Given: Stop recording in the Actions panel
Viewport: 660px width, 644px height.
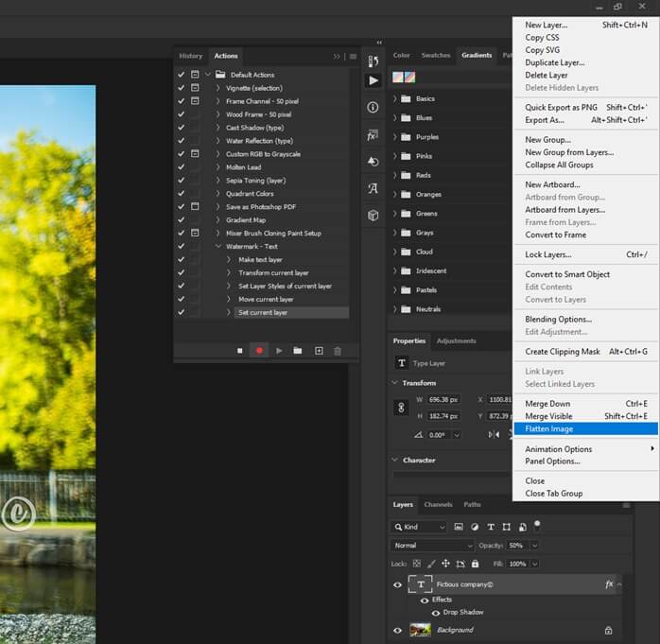Looking at the screenshot, I should click(x=239, y=351).
